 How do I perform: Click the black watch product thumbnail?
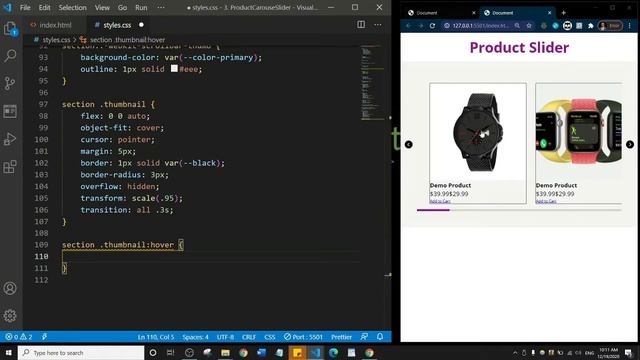(478, 132)
